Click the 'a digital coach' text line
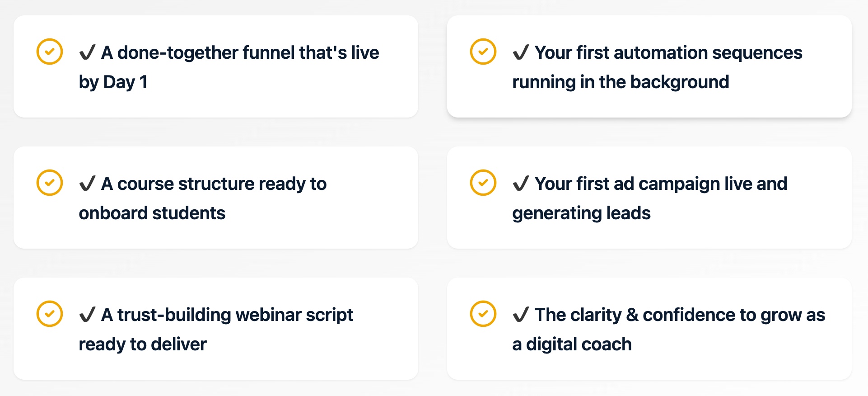The image size is (868, 396). pyautogui.click(x=572, y=344)
